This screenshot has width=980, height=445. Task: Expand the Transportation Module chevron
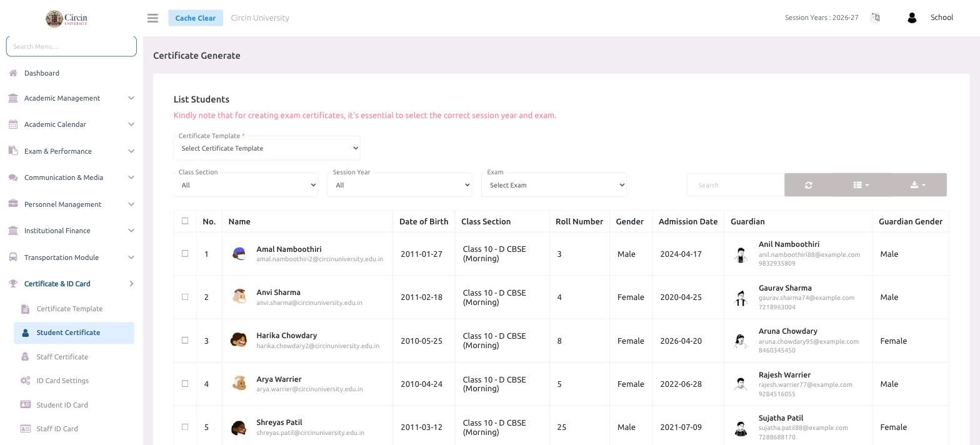click(x=131, y=257)
